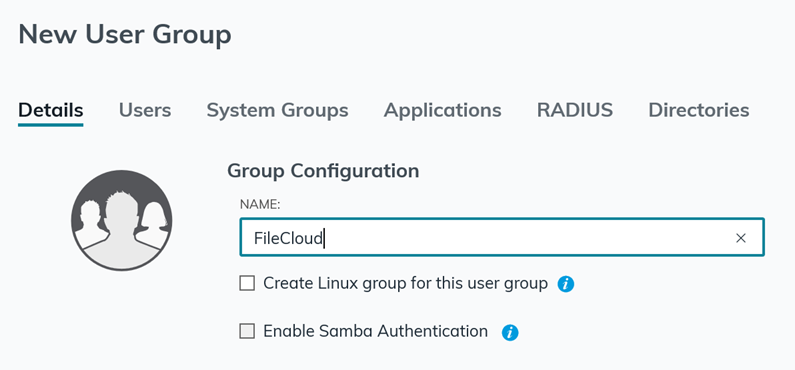Click the Create Linux group label text

(x=406, y=283)
